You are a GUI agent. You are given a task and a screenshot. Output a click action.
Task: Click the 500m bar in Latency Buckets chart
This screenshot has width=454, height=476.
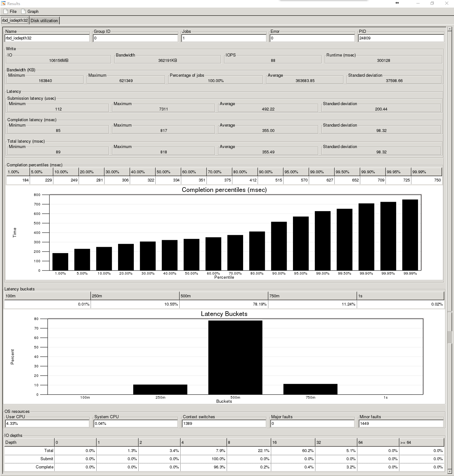[x=235, y=357]
